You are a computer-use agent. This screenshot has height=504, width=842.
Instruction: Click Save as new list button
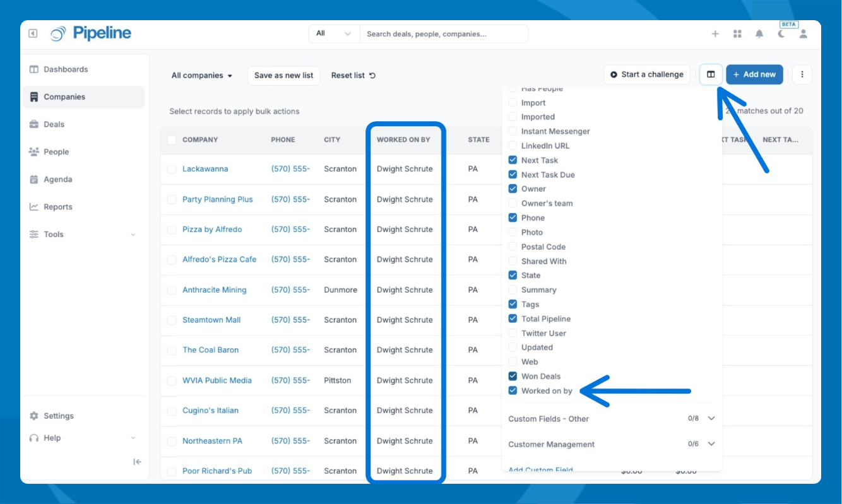[283, 76]
